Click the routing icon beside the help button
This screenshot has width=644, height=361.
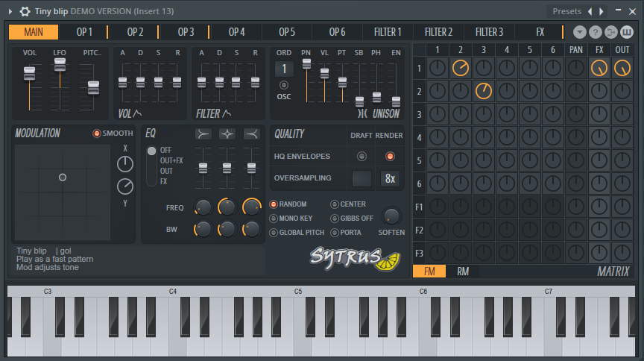tap(610, 32)
